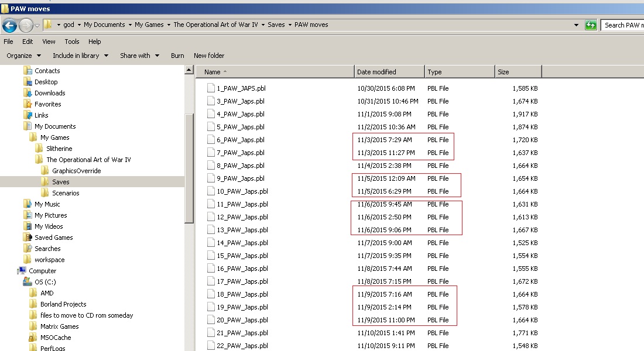Select the Matrix Games folder icon
644x351 pixels.
[x=33, y=326]
